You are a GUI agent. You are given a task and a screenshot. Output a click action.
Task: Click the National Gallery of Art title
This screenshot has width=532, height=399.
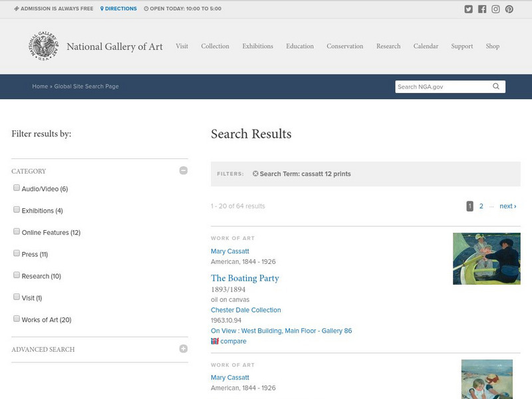click(x=114, y=47)
